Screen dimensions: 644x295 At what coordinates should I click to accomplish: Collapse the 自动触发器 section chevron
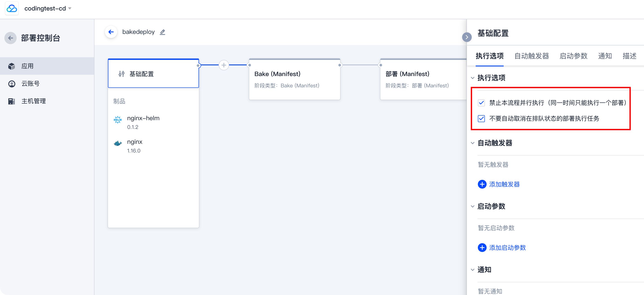tap(472, 143)
